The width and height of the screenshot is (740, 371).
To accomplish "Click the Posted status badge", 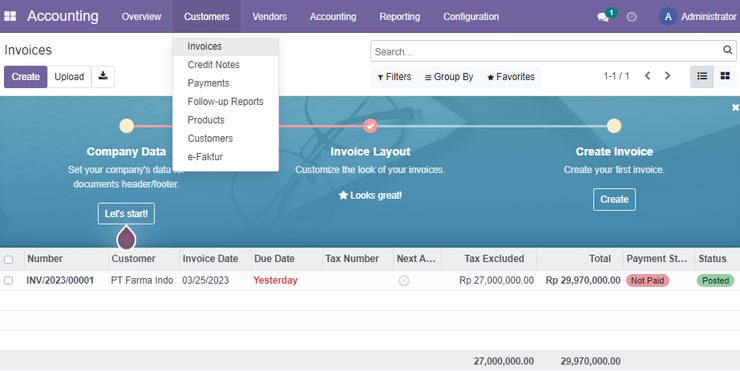I will point(715,280).
